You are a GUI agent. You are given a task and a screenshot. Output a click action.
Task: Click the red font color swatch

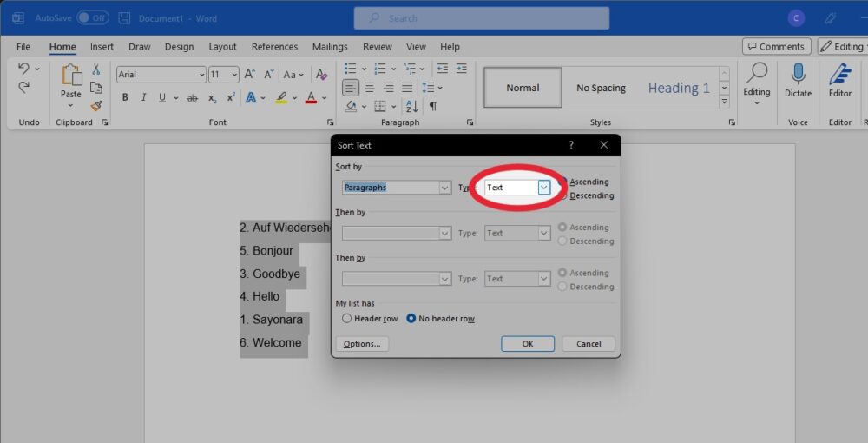[x=311, y=98]
